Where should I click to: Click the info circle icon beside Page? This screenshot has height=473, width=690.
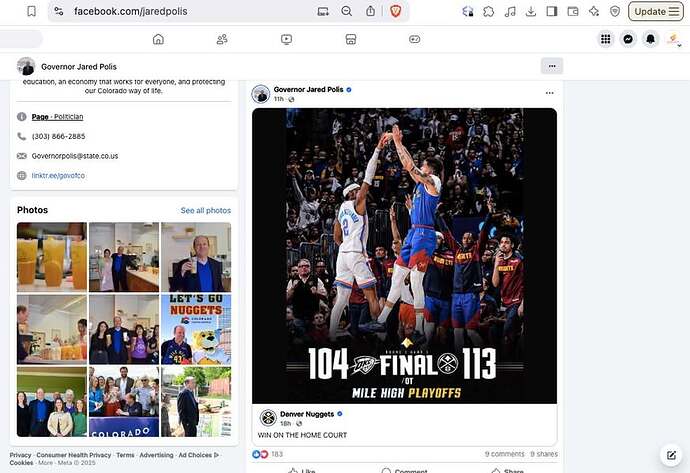(x=22, y=117)
